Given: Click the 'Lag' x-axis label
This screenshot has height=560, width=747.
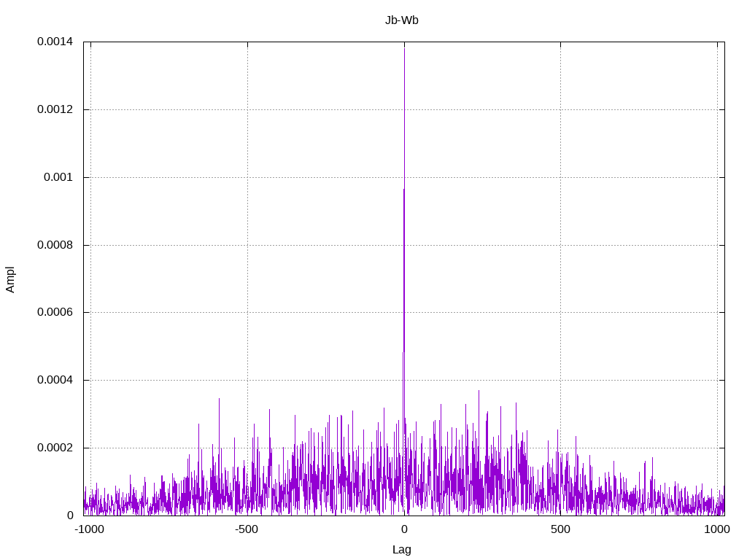Looking at the screenshot, I should click(x=402, y=550).
